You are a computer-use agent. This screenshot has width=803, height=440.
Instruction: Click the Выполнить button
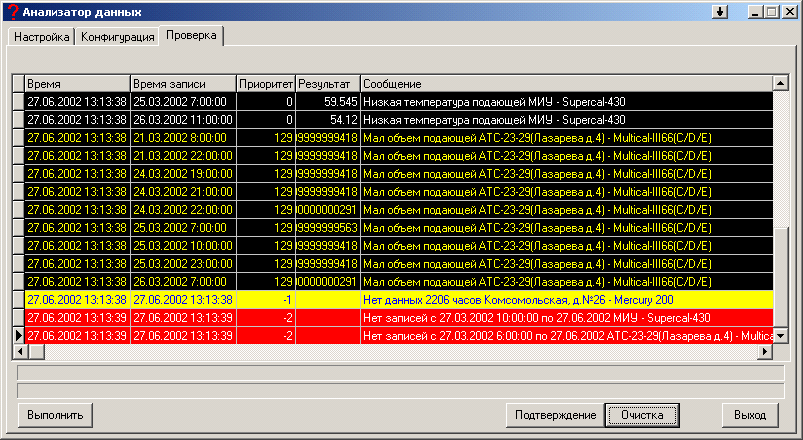55,415
